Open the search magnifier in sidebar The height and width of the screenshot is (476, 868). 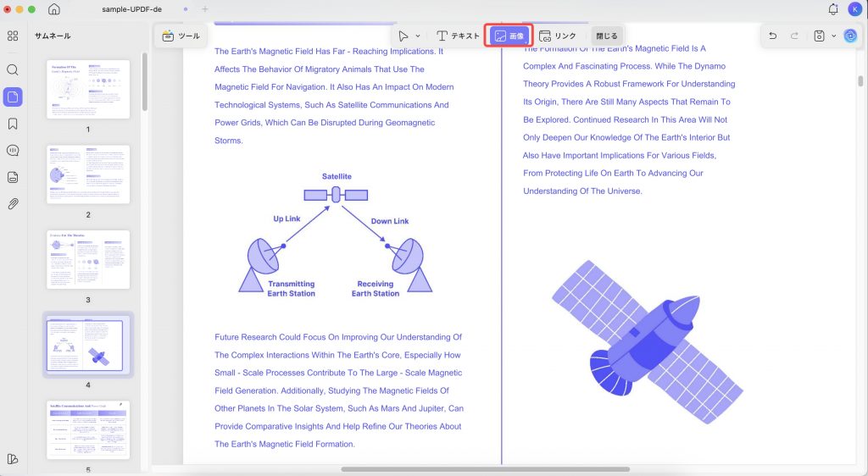(x=13, y=69)
